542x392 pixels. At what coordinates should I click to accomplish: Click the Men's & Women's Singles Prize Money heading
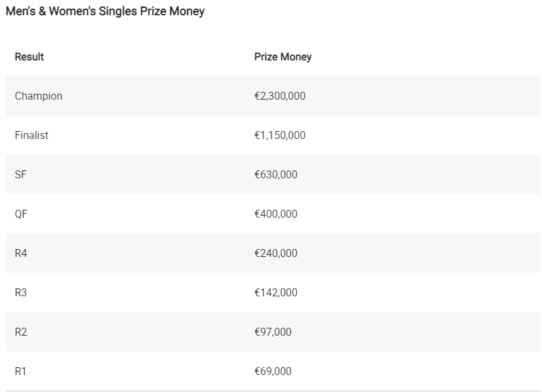click(x=105, y=11)
